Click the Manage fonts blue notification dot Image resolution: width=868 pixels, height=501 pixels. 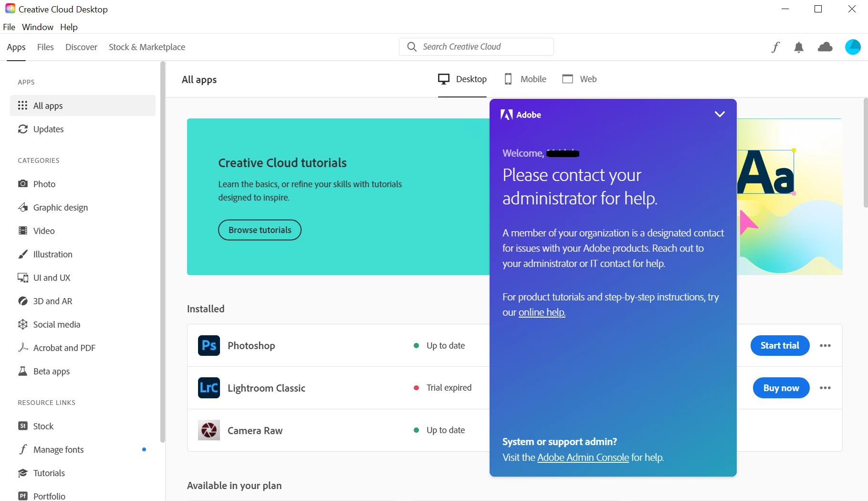click(144, 449)
